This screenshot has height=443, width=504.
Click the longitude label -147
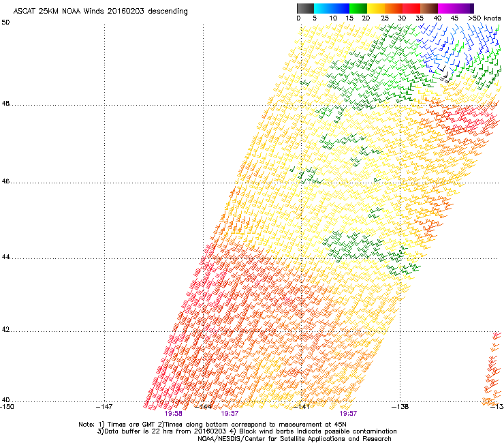click(104, 407)
